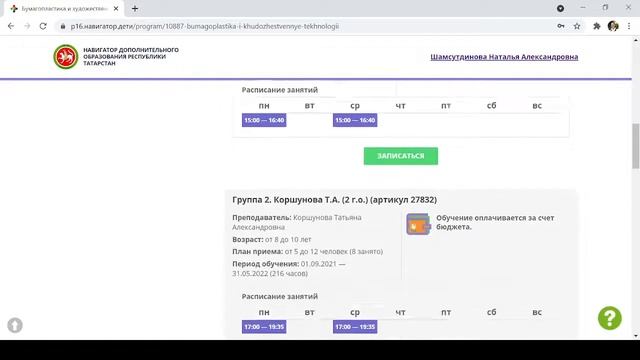This screenshot has height=360, width=640.
Task: Open Chrome three-dot menu
Action: [629, 26]
